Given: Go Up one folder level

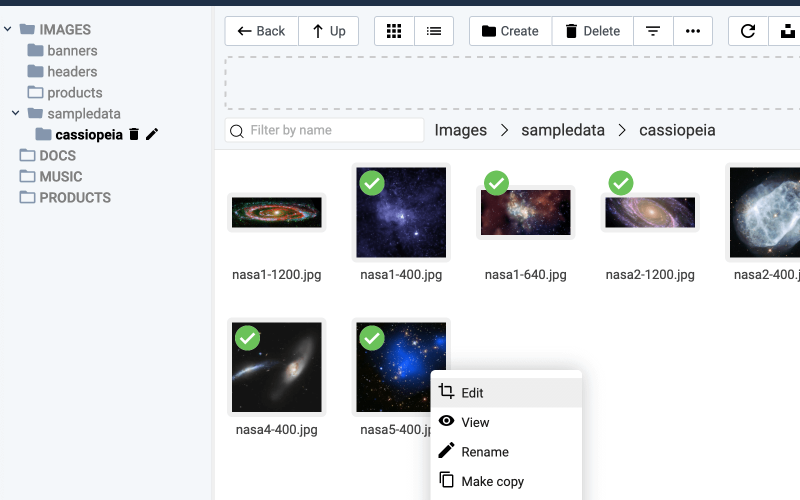Looking at the screenshot, I should point(329,31).
